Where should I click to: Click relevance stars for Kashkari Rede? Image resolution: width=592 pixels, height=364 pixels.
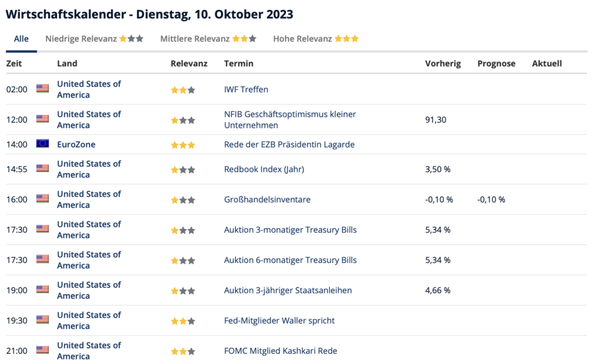[183, 351]
